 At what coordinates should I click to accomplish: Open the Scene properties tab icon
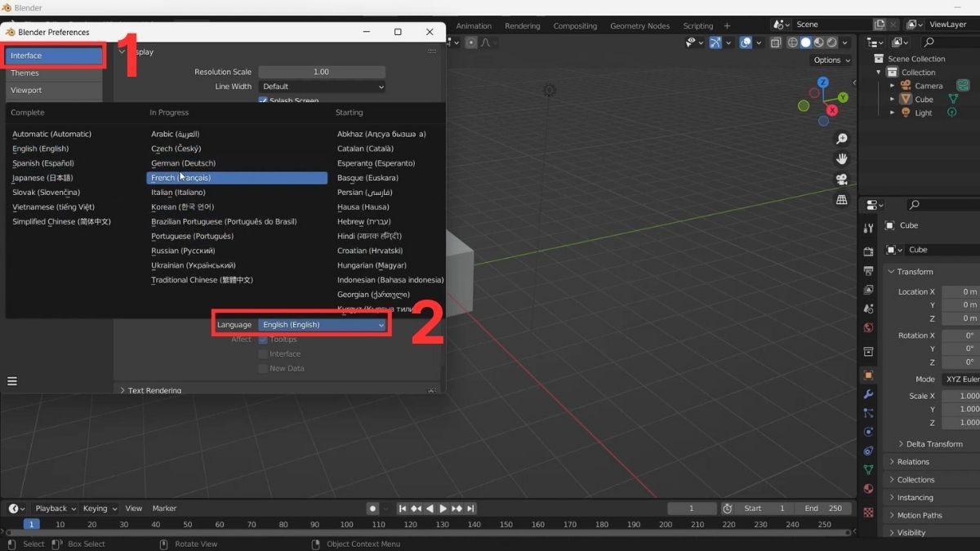(868, 309)
